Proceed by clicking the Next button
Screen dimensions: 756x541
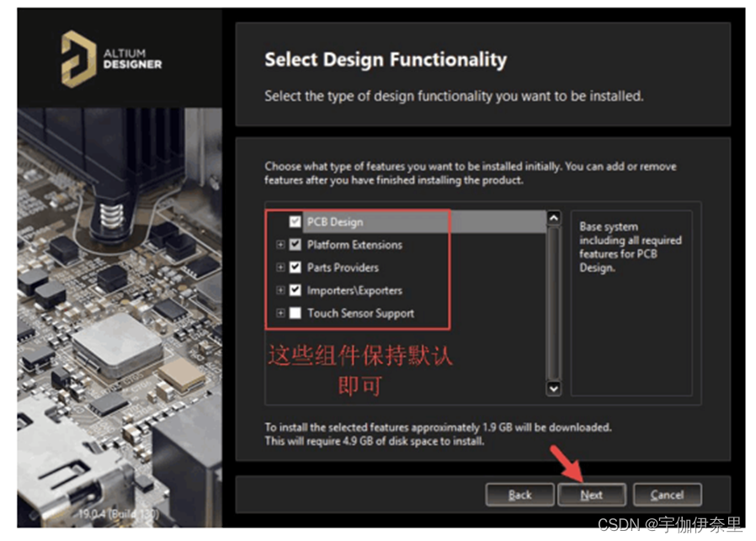[x=592, y=495]
